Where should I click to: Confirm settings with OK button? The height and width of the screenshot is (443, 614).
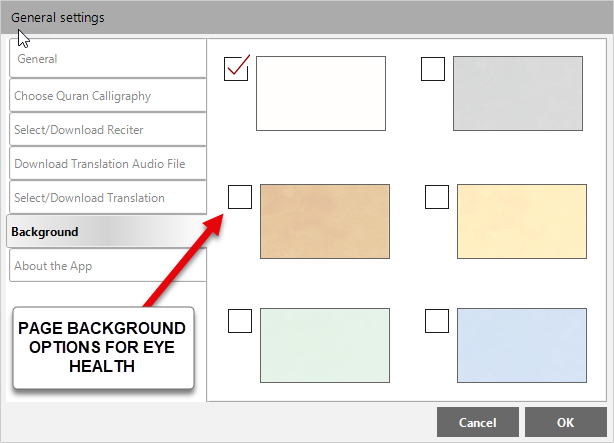pyautogui.click(x=565, y=422)
